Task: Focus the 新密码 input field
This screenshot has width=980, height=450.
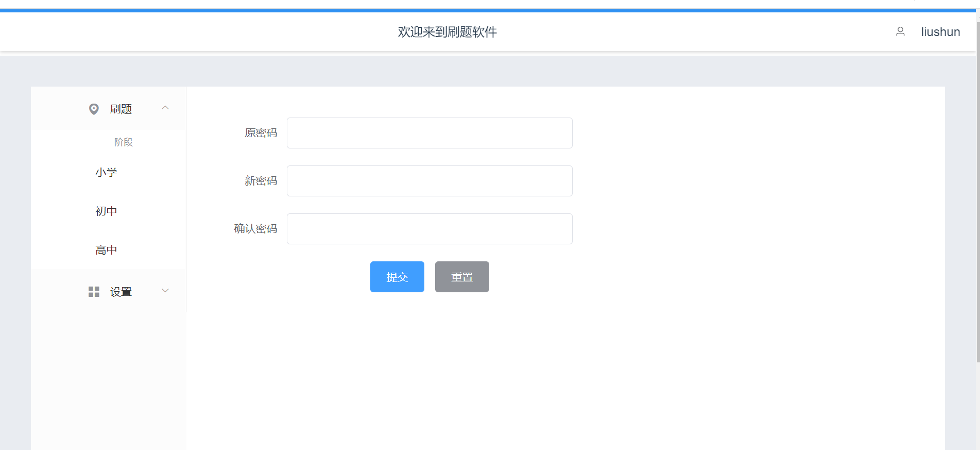Action: tap(429, 181)
